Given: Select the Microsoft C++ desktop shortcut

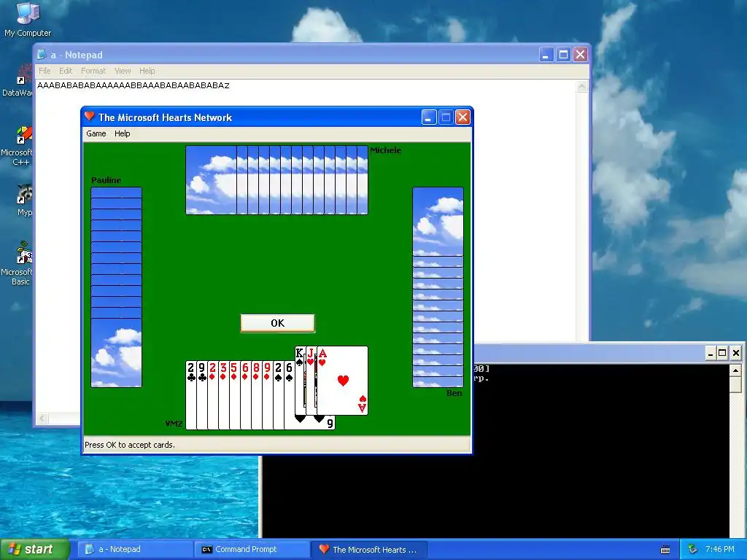Looking at the screenshot, I should pyautogui.click(x=18, y=146).
